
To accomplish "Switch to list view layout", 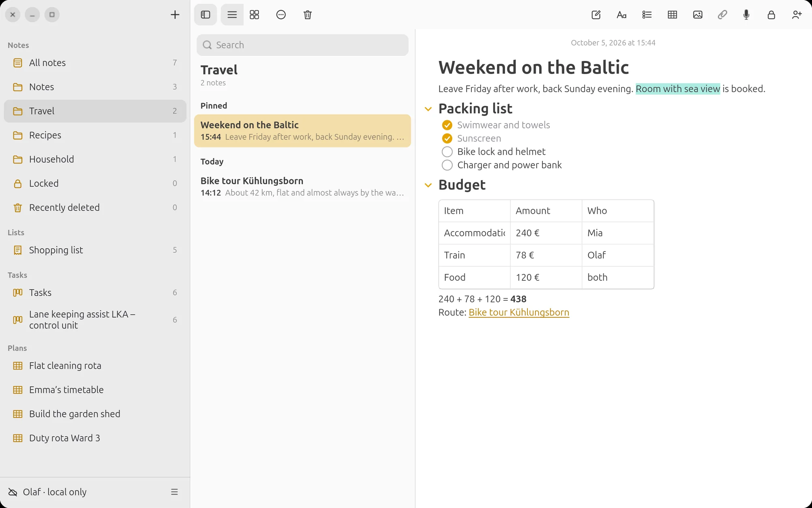I will 232,15.
